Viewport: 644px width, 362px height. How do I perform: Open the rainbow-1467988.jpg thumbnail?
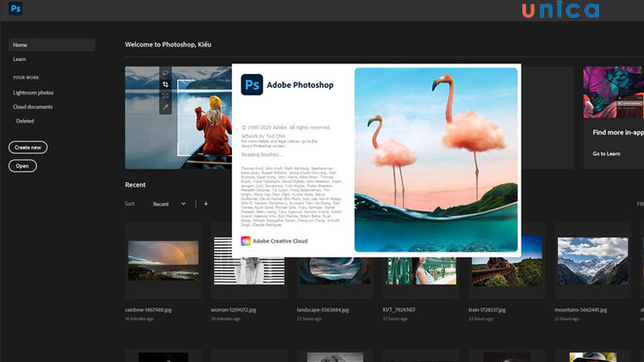coord(163,261)
